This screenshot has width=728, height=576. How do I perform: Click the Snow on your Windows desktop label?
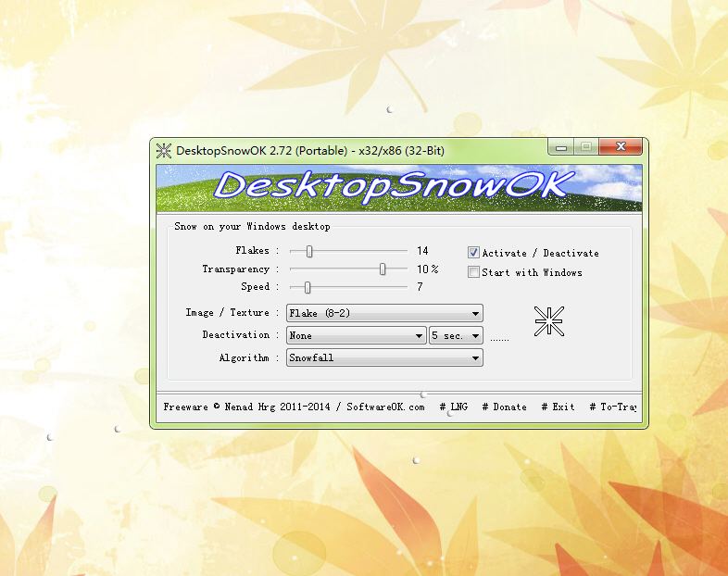tap(252, 227)
